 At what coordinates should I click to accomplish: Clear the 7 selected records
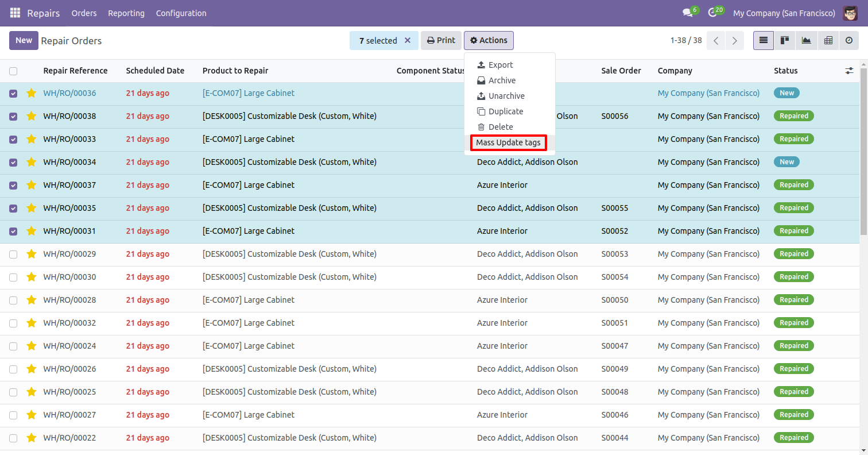(x=408, y=41)
